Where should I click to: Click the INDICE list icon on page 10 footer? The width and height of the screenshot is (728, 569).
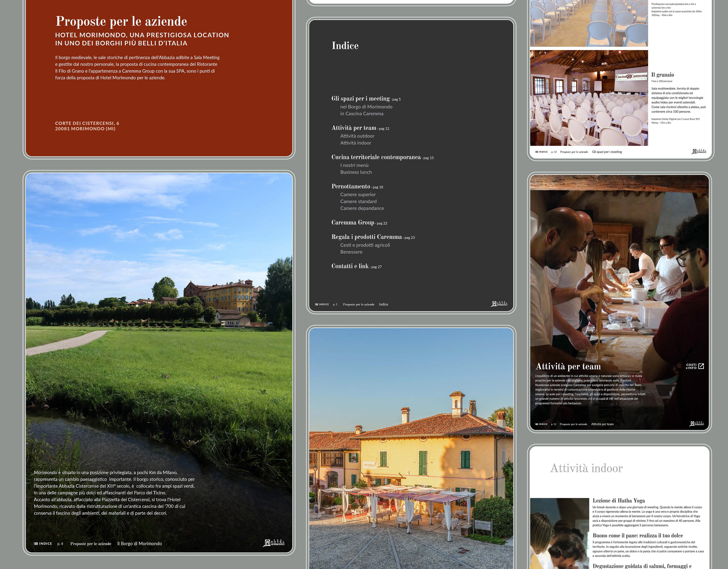[x=536, y=152]
